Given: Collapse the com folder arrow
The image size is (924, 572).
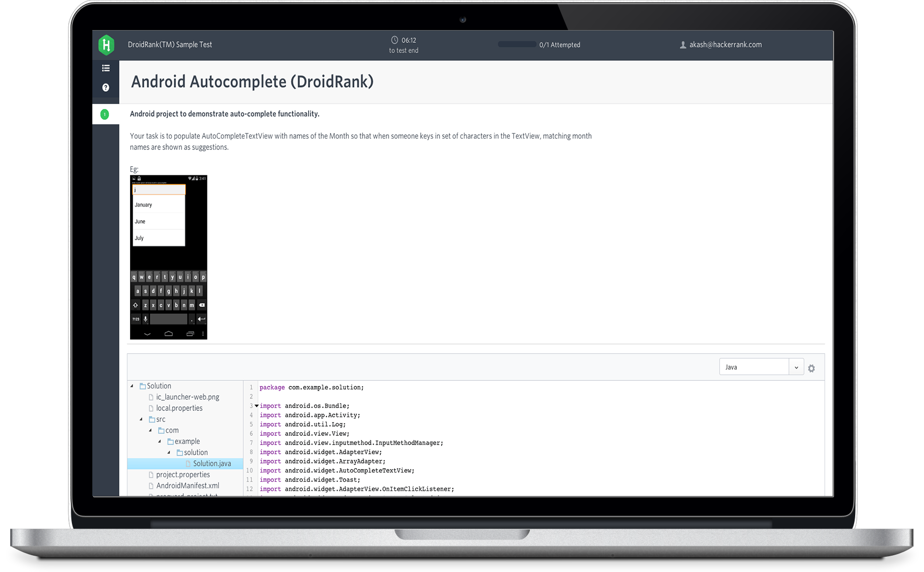Looking at the screenshot, I should click(150, 430).
